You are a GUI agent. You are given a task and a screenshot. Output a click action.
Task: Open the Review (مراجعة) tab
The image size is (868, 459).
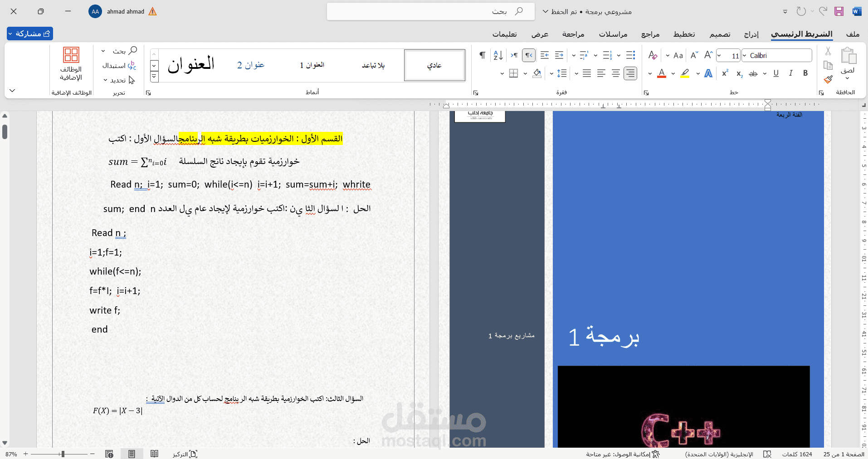click(573, 34)
